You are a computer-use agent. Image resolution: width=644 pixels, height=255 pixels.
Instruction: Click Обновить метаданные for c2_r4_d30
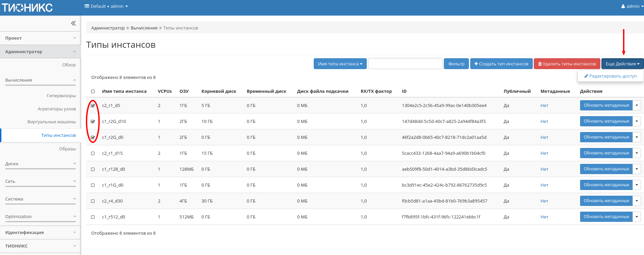point(606,201)
